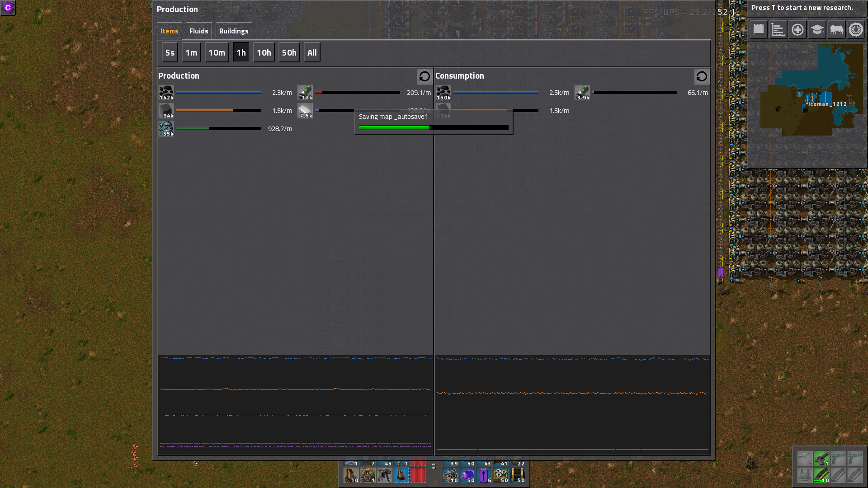
Task: Click 'Press T to start a new research' notice
Action: point(802,8)
